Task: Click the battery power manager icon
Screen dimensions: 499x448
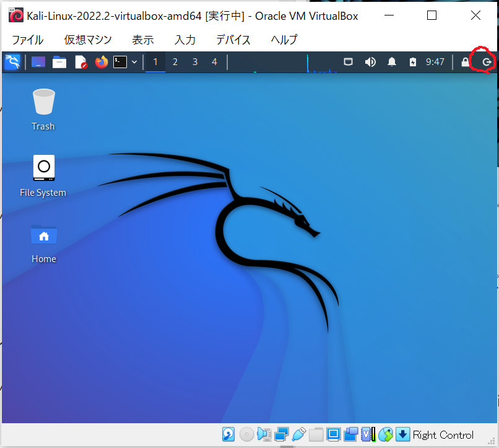Action: (413, 62)
